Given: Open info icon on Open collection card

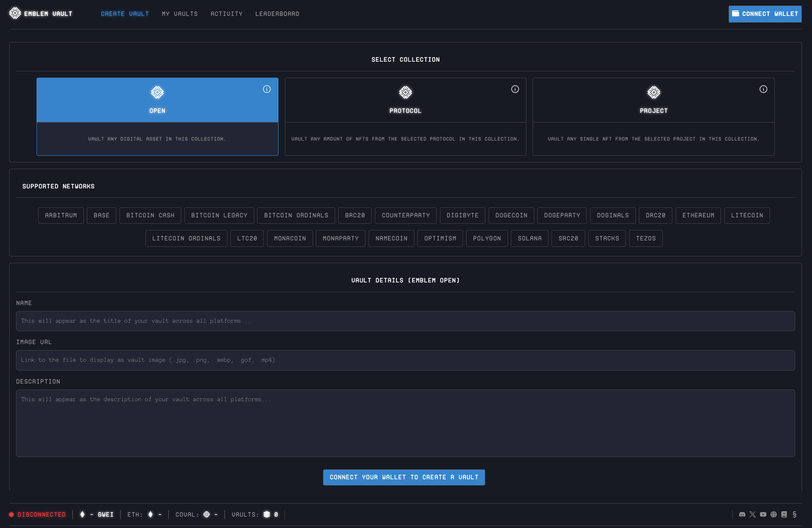Looking at the screenshot, I should [267, 89].
